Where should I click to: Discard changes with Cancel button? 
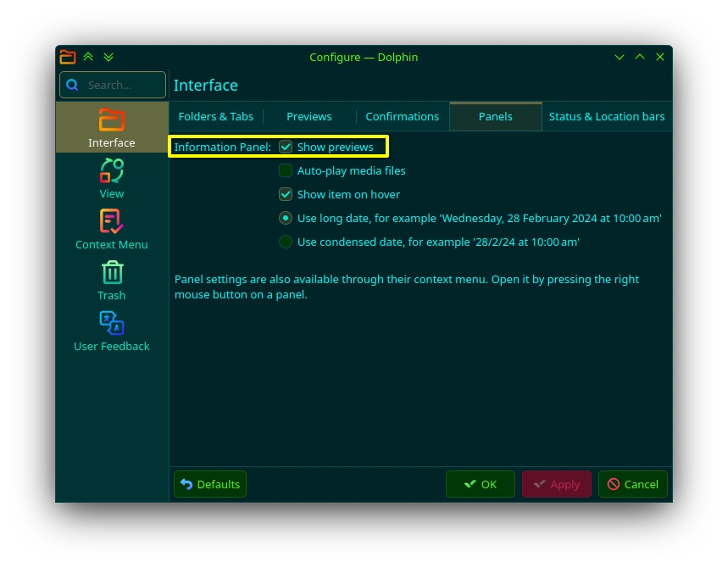pos(633,484)
